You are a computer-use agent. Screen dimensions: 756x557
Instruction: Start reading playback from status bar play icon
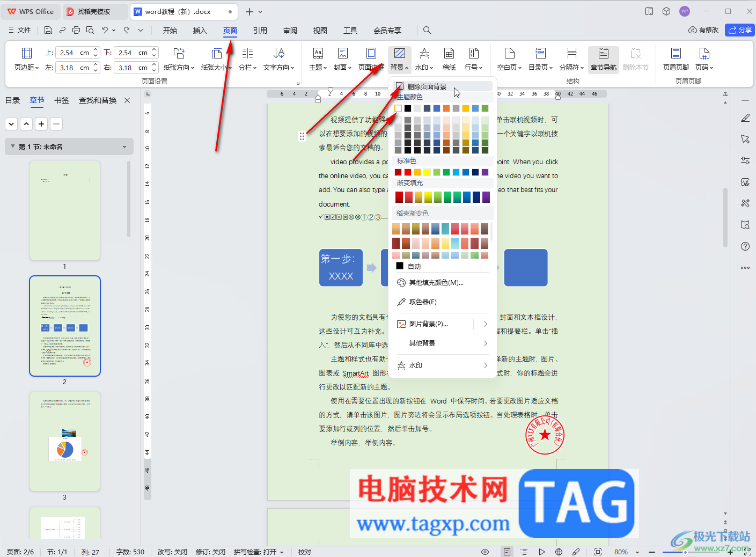[x=542, y=552]
